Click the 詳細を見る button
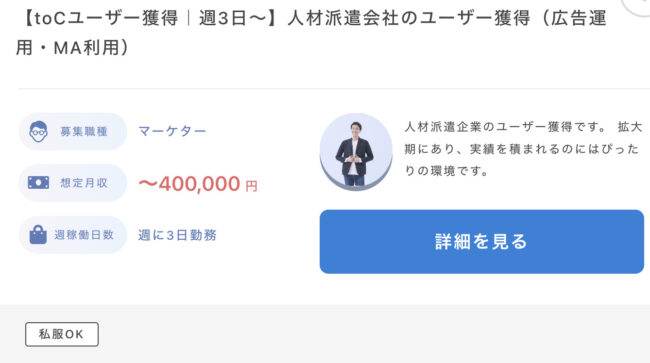 (481, 242)
